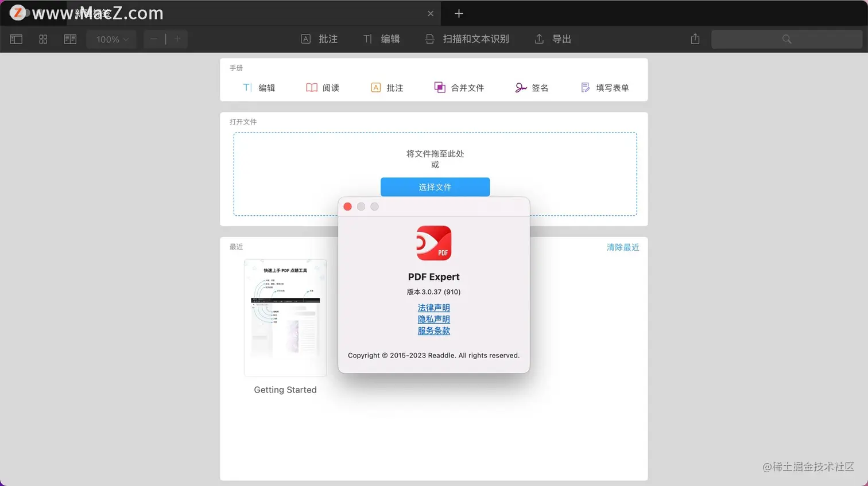Open the Getting Started document thumbnail

(285, 318)
